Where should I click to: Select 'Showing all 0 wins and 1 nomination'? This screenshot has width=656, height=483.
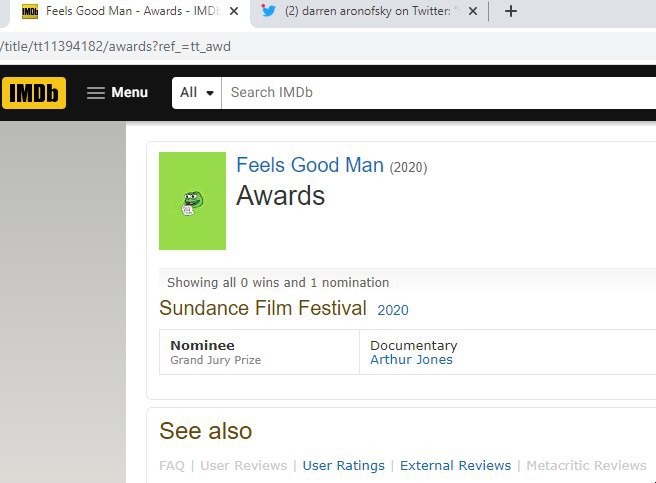coord(278,283)
